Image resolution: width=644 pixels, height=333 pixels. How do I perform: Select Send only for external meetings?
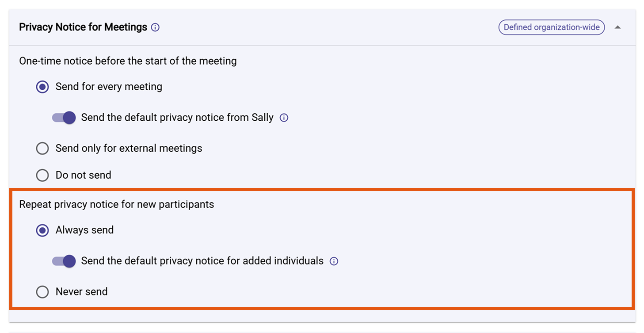42,148
